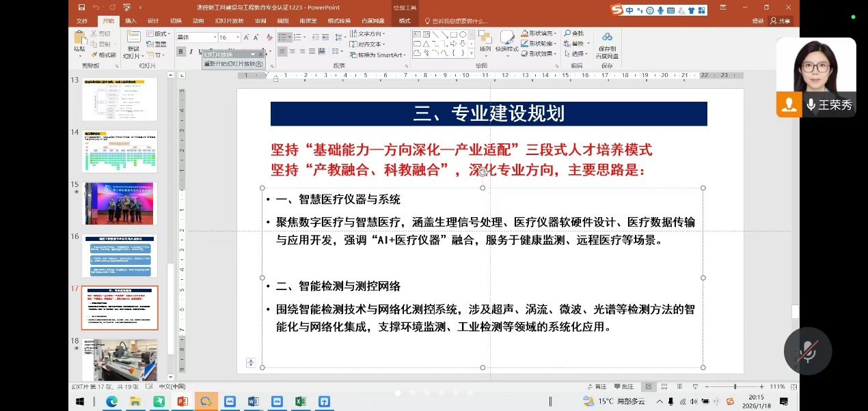Click the Save icon in quick access toolbar
The width and height of the screenshot is (868, 411).
point(81,8)
